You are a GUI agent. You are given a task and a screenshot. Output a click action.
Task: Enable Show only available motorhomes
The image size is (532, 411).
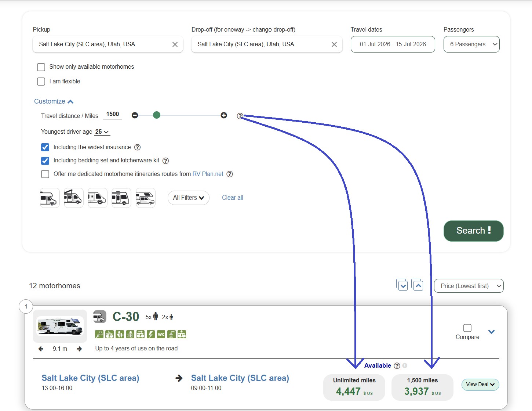point(41,67)
